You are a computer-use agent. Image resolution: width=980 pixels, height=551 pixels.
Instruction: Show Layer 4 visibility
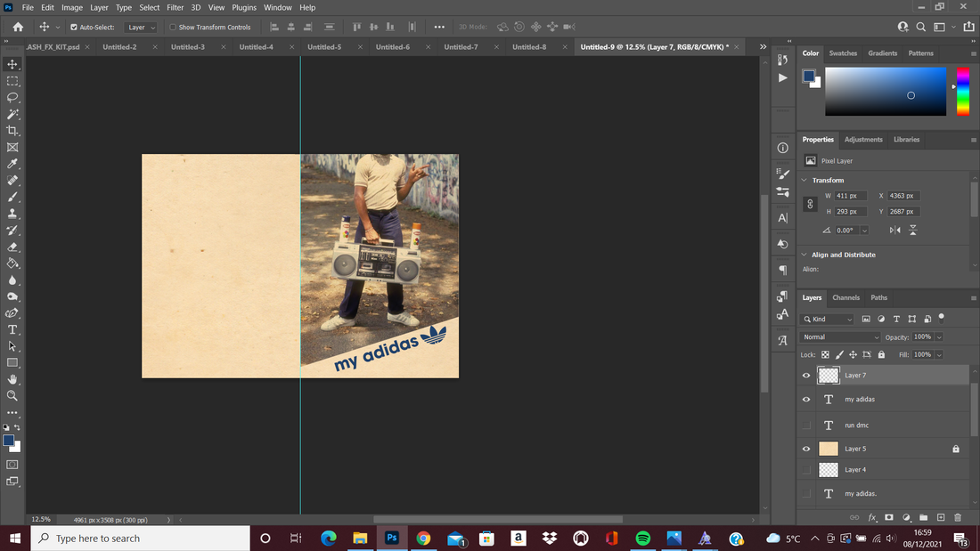[x=806, y=470]
